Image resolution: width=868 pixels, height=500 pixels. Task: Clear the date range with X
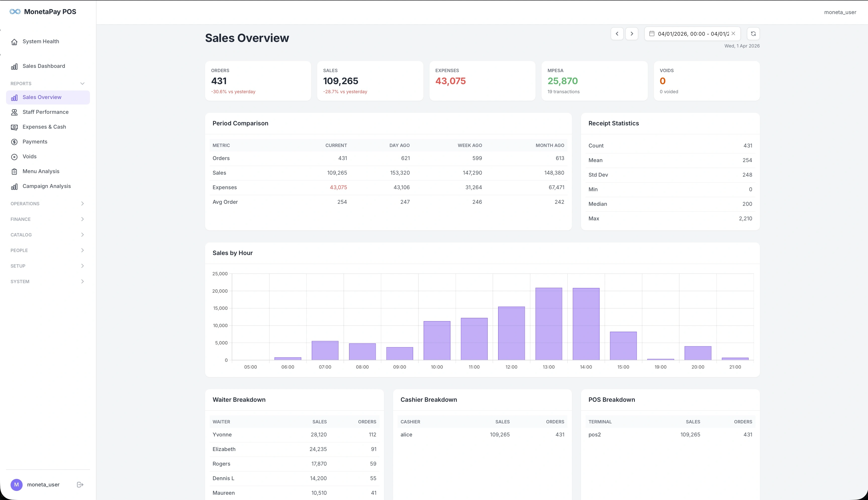point(733,33)
